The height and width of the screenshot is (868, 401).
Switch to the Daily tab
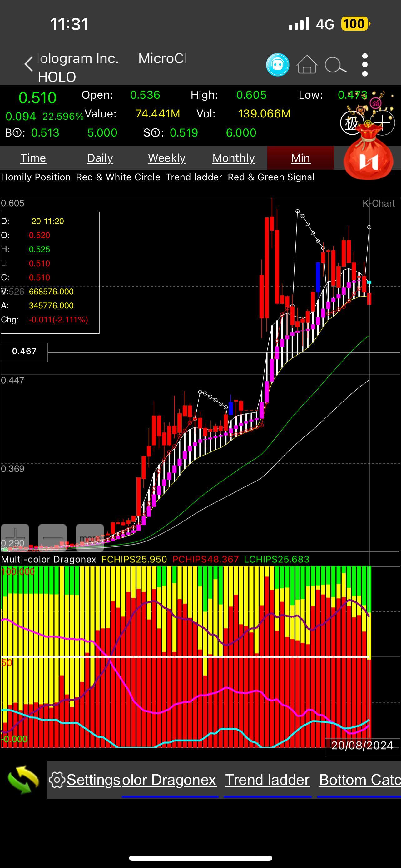[x=100, y=158]
